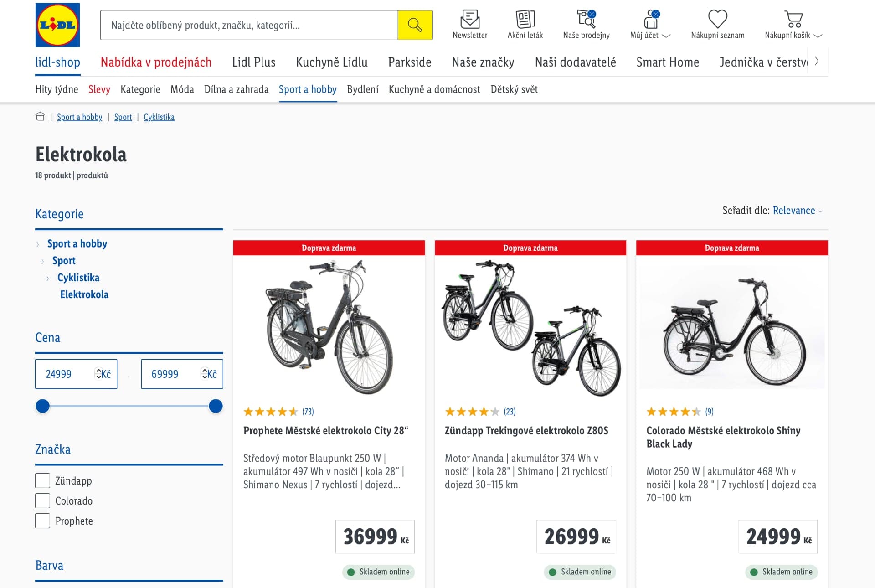Select Elektrokola in the category tree
875x588 pixels.
pos(84,294)
